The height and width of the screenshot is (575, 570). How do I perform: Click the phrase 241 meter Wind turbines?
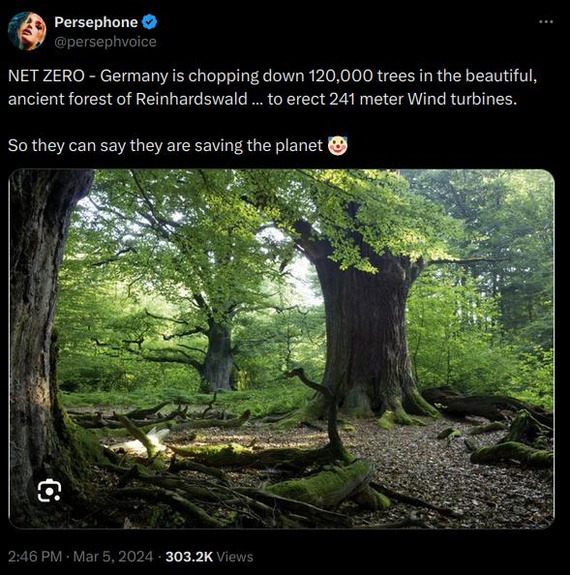pos(423,99)
